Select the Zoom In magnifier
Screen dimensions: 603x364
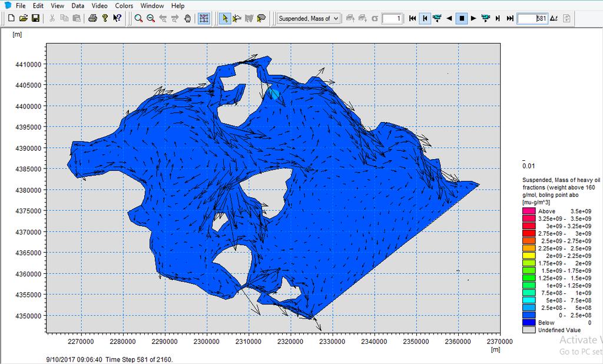(x=138, y=18)
